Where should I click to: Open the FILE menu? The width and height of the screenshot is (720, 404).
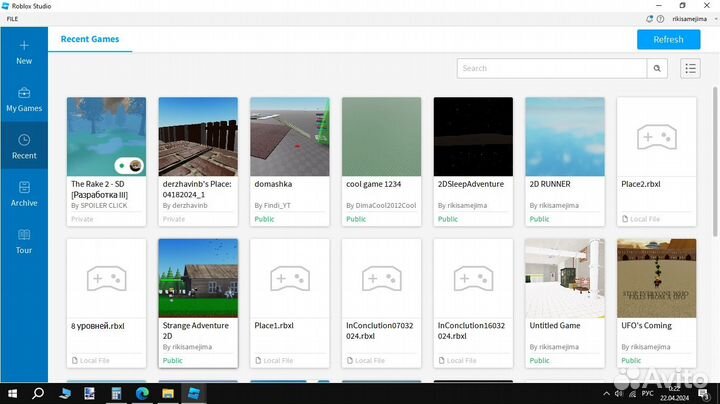pos(12,19)
